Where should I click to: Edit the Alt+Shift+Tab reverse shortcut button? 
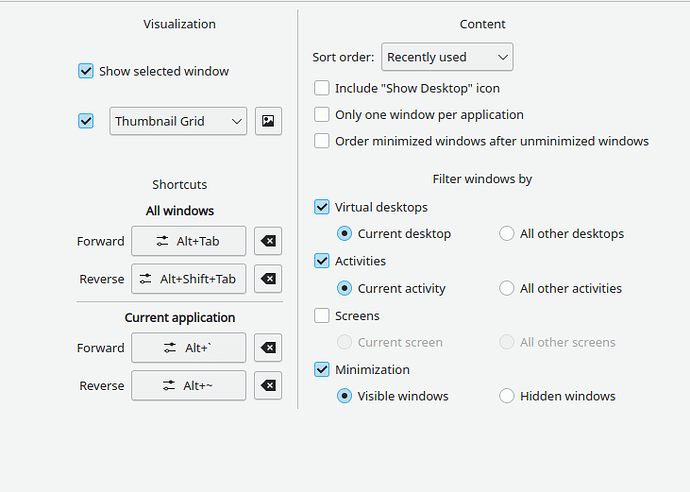click(x=188, y=279)
